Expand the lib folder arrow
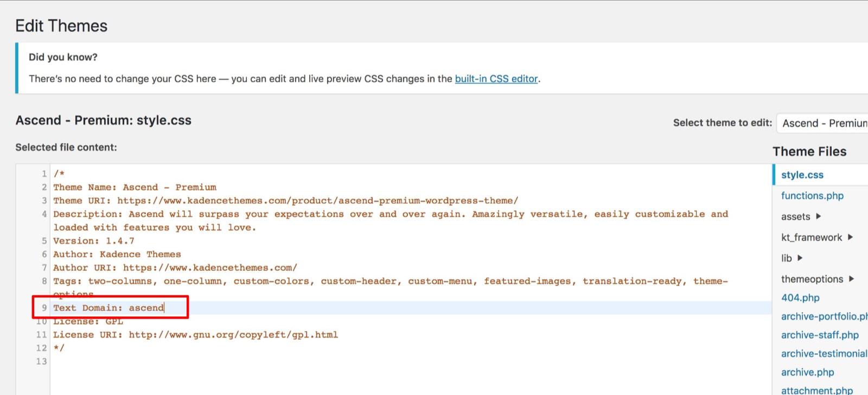The height and width of the screenshot is (395, 868). [800, 258]
